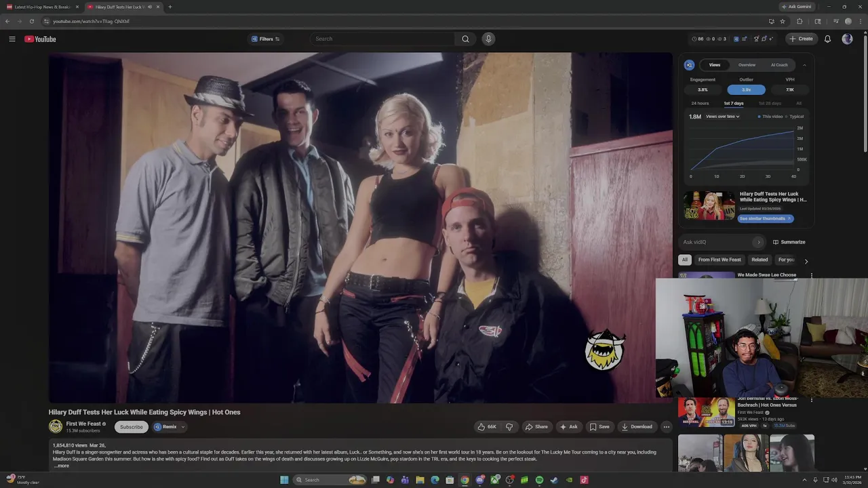868x488 pixels.
Task: Open the YouTube account avatar menu
Action: coord(847,39)
